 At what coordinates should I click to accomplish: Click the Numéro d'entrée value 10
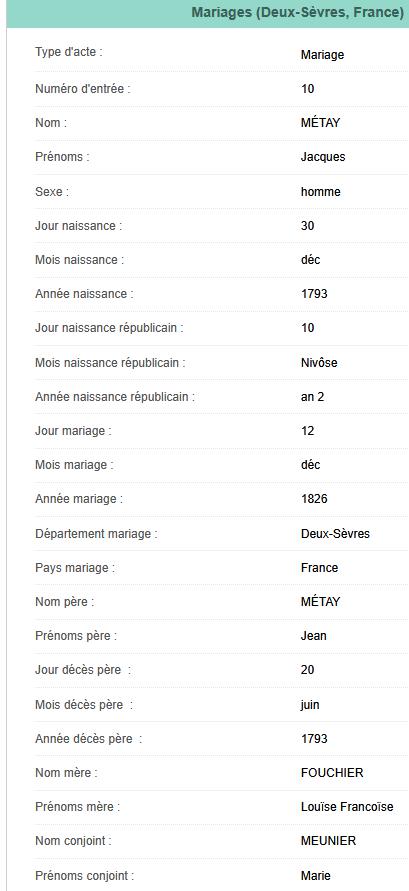tap(307, 89)
